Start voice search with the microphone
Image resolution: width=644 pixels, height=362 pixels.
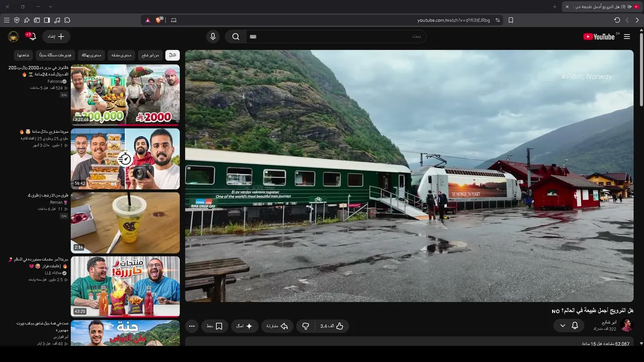[213, 37]
